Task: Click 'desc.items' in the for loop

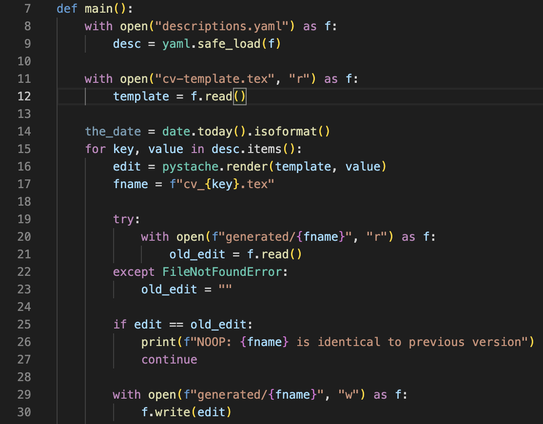Action: [246, 149]
